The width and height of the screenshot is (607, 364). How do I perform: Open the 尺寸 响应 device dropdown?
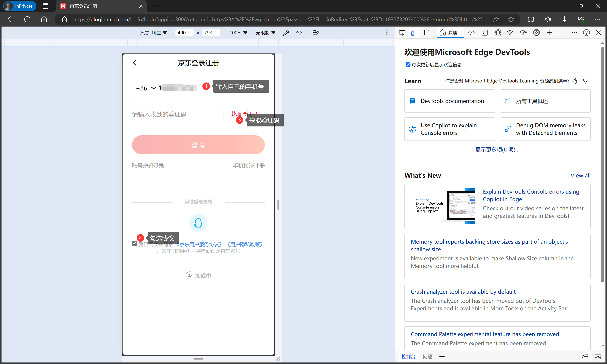154,33
